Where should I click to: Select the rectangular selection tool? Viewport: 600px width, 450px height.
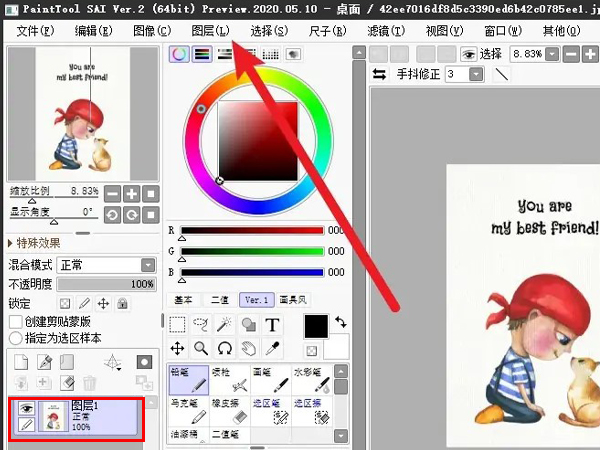coord(177,325)
